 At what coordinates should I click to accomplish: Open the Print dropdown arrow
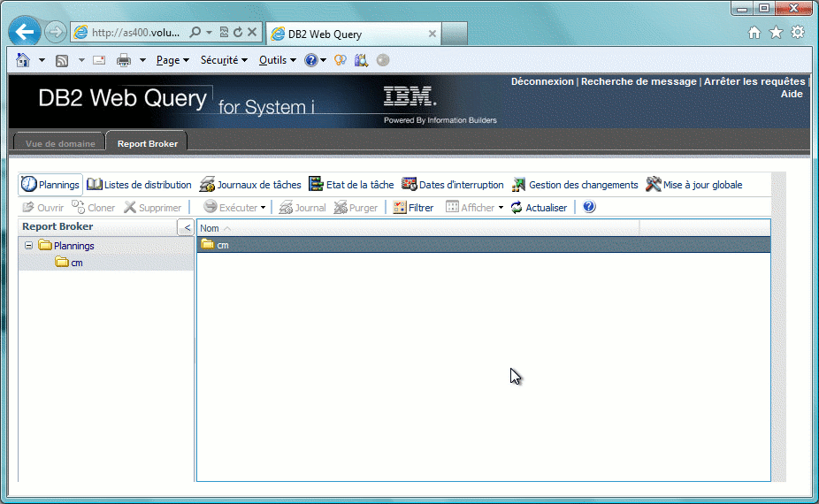click(142, 60)
